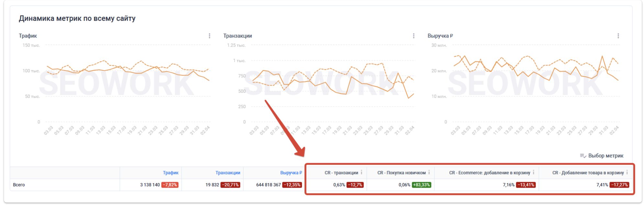The image size is (644, 207).
Task: Open the Выручка chart three-dot menu
Action: [618, 36]
